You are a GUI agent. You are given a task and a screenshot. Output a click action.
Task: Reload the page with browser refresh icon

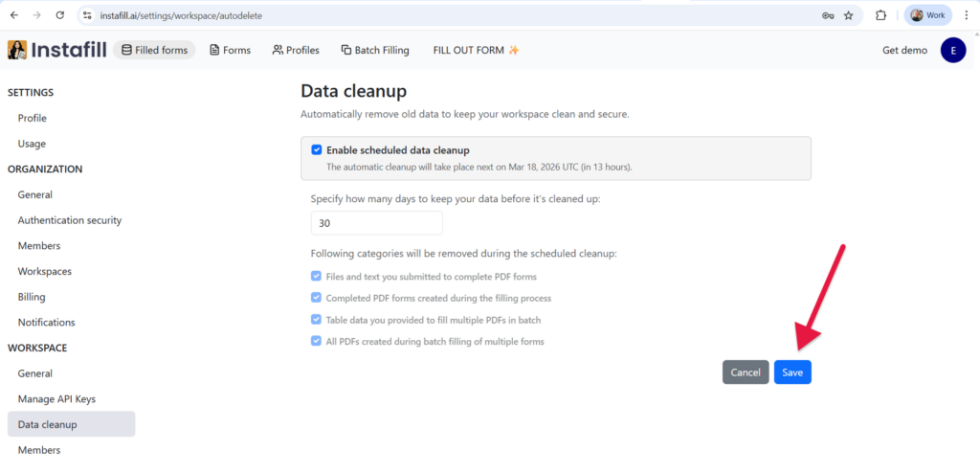click(60, 15)
